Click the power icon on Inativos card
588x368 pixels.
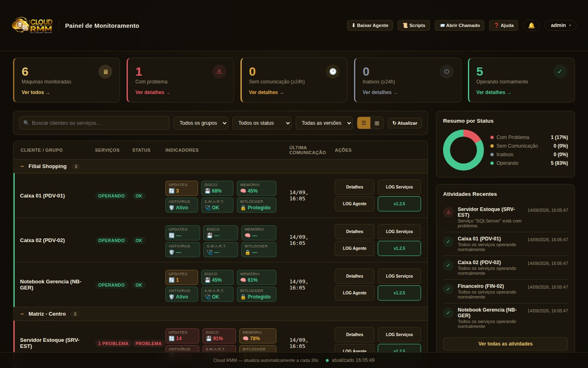(447, 72)
